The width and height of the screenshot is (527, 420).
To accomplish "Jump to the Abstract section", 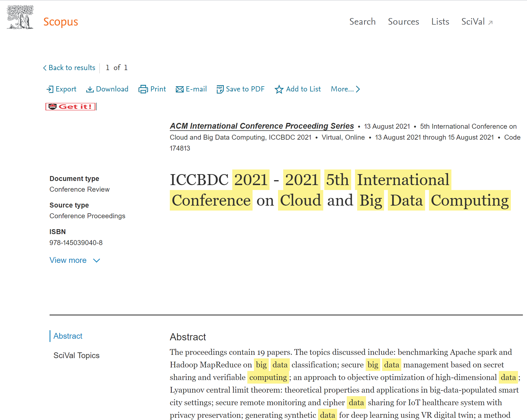I will 68,336.
